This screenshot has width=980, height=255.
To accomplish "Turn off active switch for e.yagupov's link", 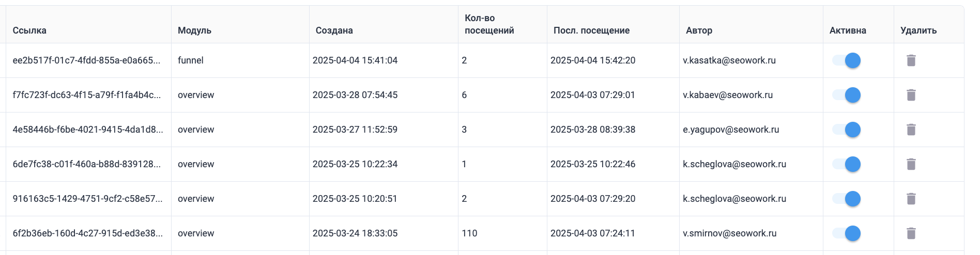I will pyautogui.click(x=847, y=130).
